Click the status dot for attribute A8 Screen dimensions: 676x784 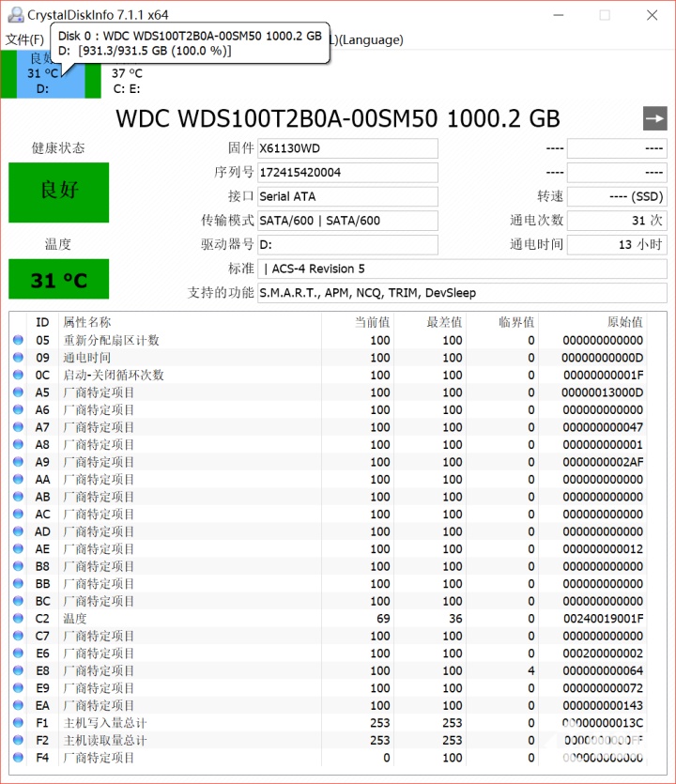pos(19,444)
